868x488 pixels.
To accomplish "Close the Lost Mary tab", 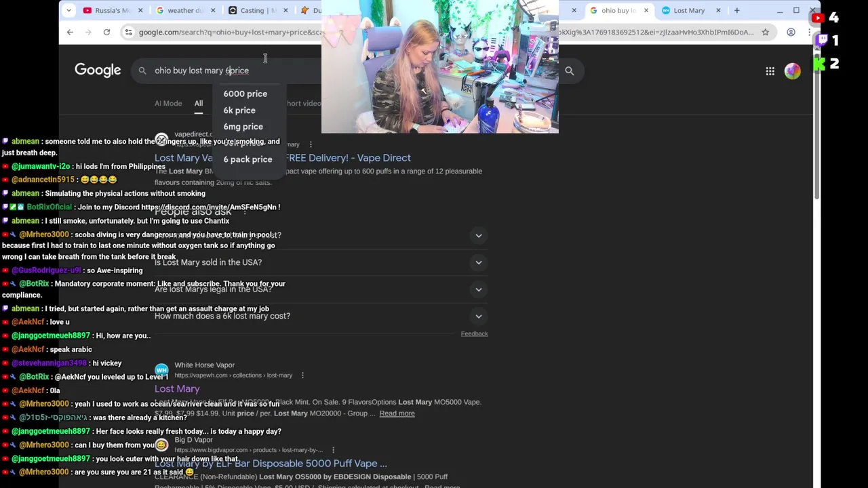I will (x=718, y=10).
